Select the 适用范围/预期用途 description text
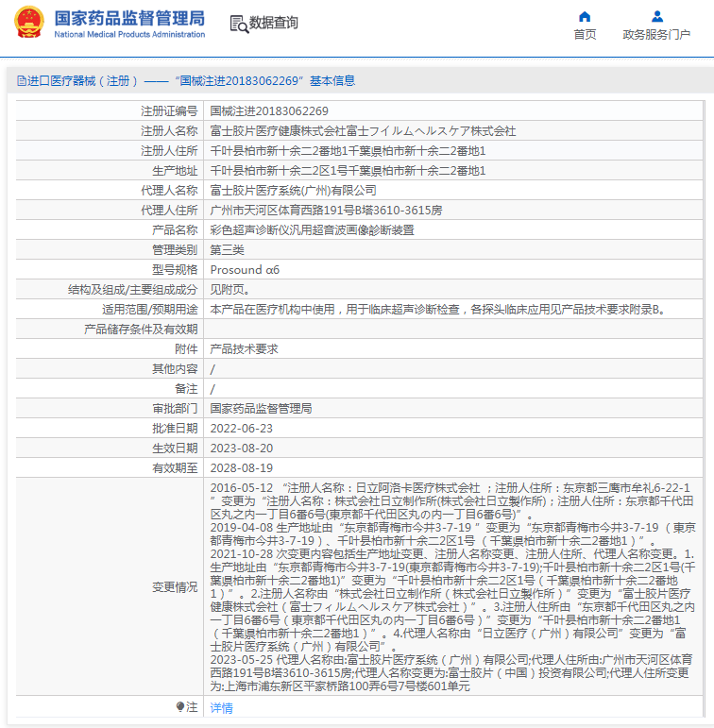The image size is (714, 728). coord(437,310)
